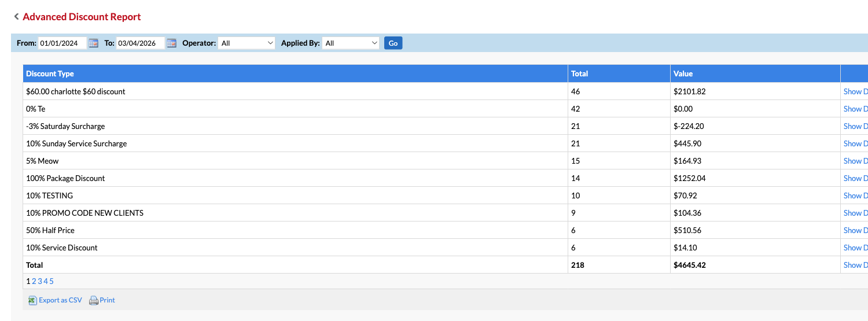Viewport: 868px width, 321px height.
Task: Click the printer icon
Action: click(x=93, y=300)
